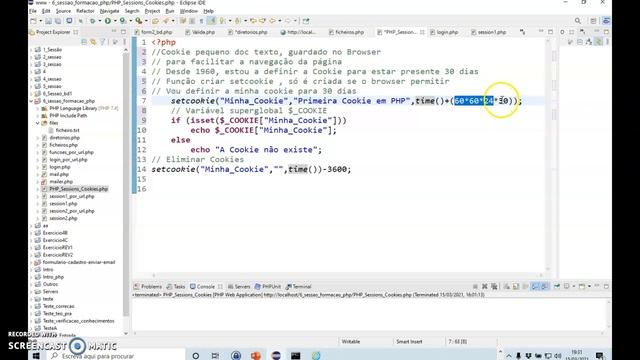The height and width of the screenshot is (360, 640).
Task: Switch to login.php editor tab
Action: pyautogui.click(x=444, y=32)
